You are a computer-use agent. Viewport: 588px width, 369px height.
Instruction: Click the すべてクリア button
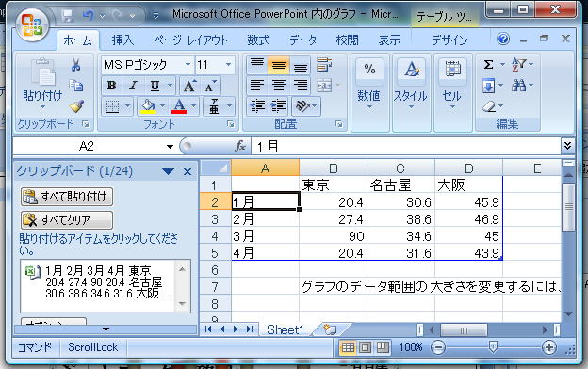click(x=67, y=220)
